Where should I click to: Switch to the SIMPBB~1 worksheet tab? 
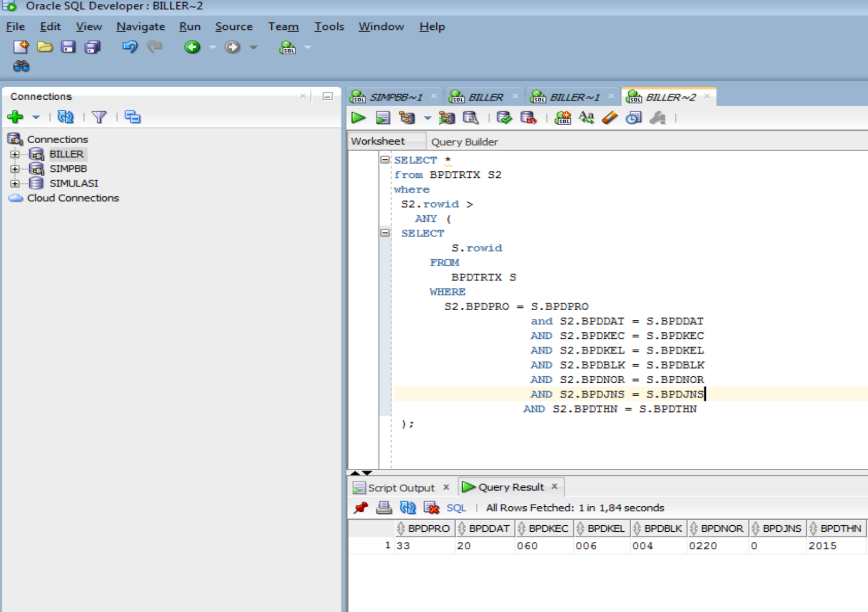pos(394,96)
